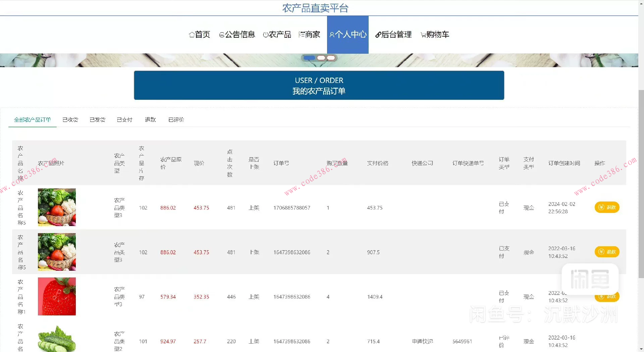644x352 pixels.
Task: Click the vegetable basket product photo
Action: pyautogui.click(x=57, y=207)
